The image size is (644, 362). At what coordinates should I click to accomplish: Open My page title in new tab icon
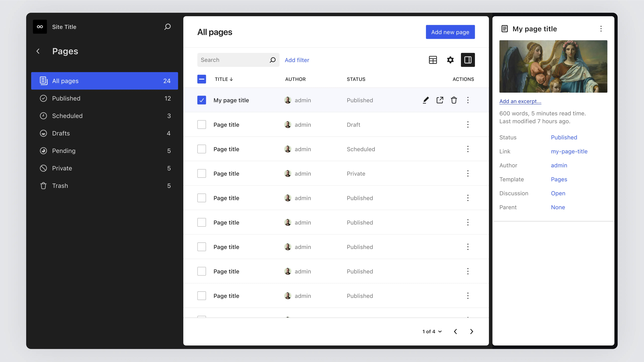(x=440, y=100)
